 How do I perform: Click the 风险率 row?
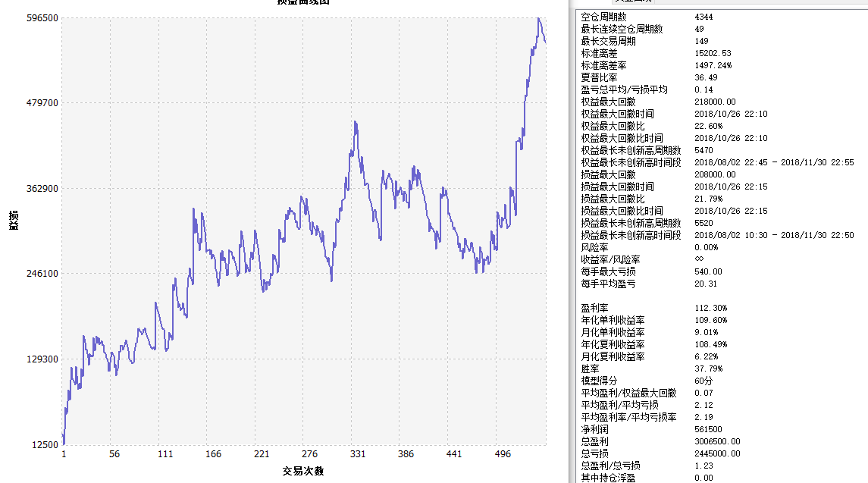pos(594,247)
